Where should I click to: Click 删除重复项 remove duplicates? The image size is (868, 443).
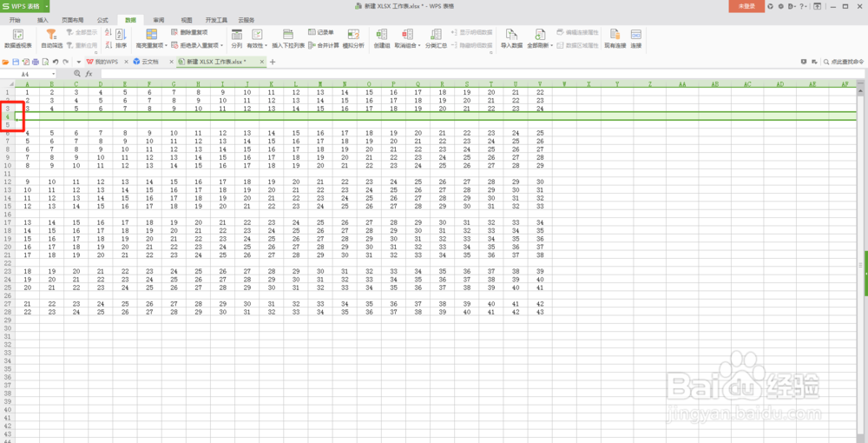(x=189, y=33)
